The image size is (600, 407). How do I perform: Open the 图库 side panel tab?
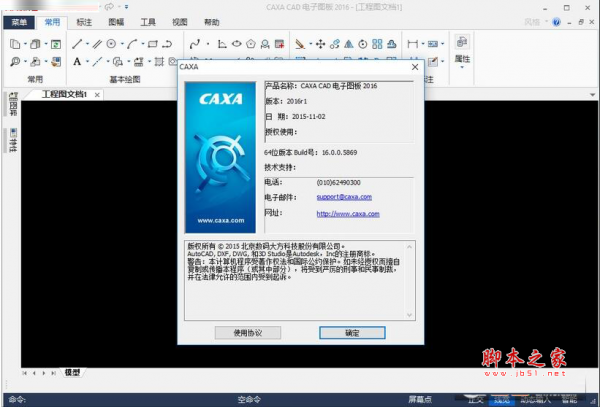13,104
